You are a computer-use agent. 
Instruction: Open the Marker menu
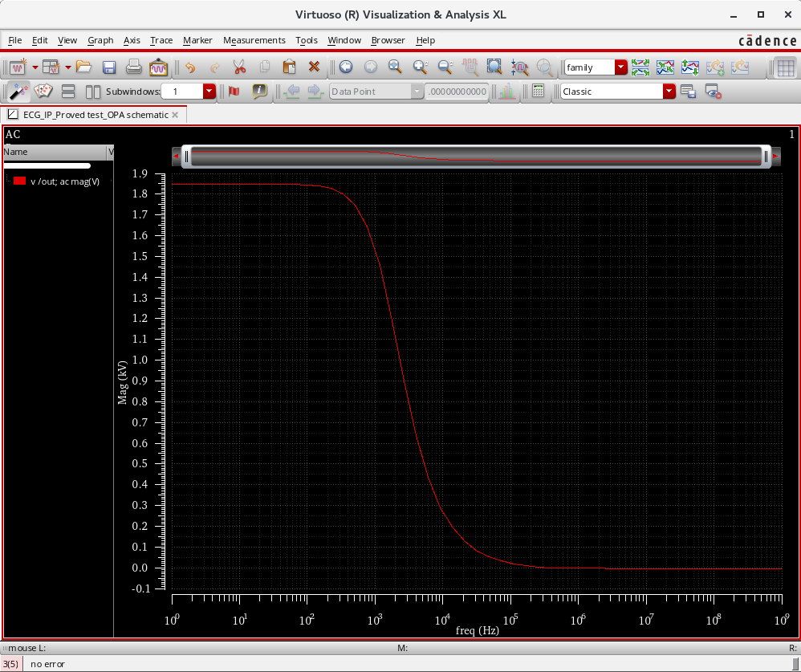coord(197,40)
